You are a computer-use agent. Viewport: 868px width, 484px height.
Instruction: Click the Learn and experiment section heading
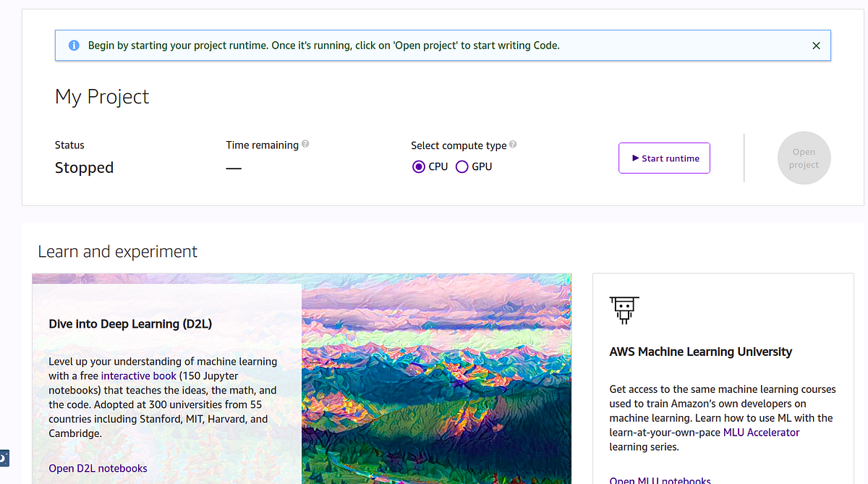(x=117, y=251)
